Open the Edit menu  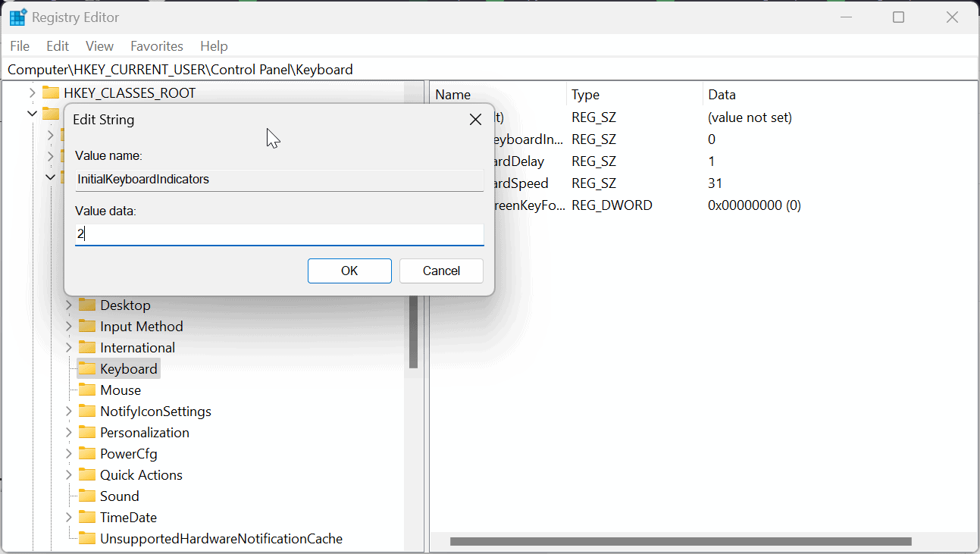(58, 46)
